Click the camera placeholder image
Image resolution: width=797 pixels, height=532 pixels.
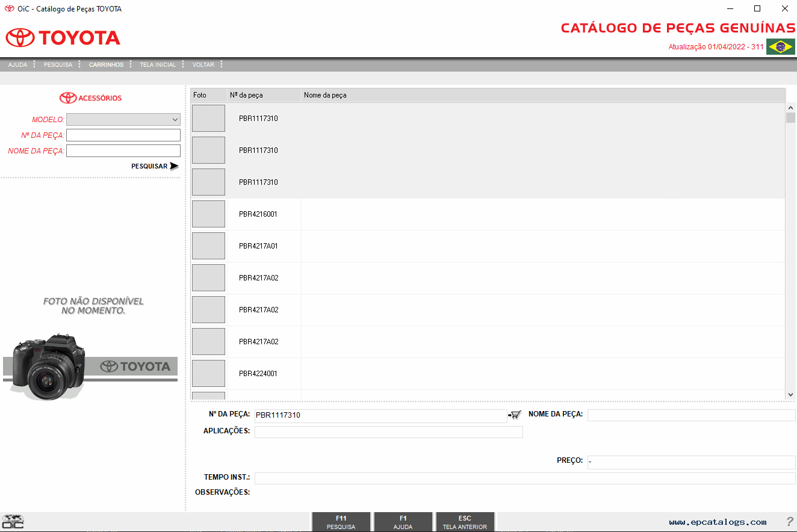[48, 366]
